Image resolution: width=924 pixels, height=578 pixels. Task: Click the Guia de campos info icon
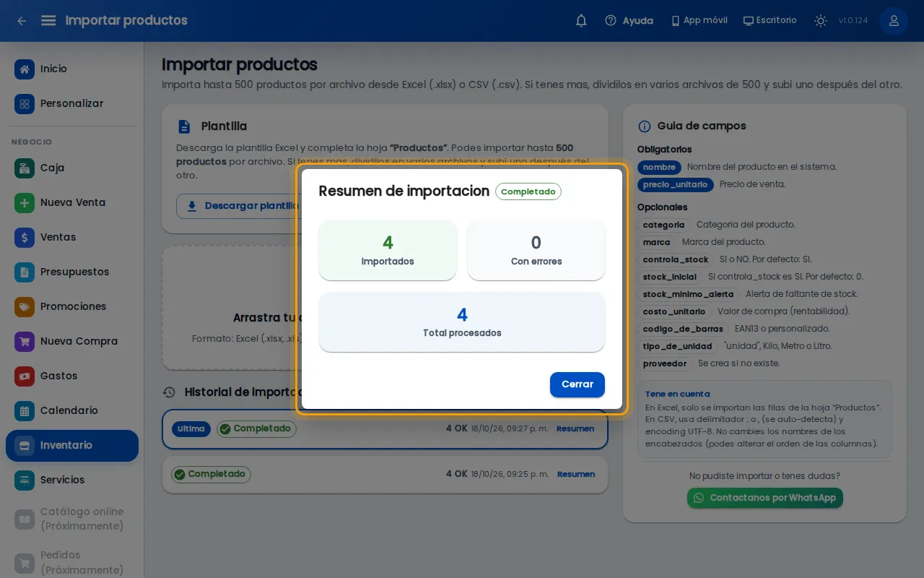pyautogui.click(x=645, y=126)
